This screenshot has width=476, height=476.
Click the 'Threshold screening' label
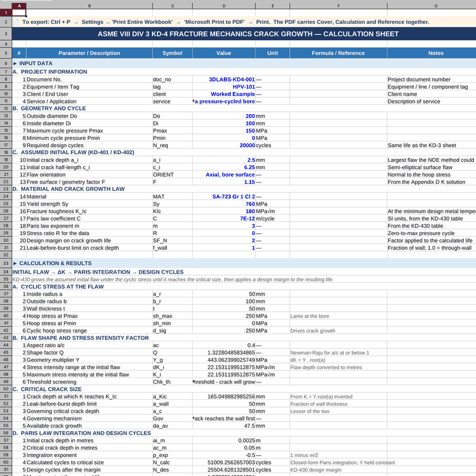click(x=51, y=382)
